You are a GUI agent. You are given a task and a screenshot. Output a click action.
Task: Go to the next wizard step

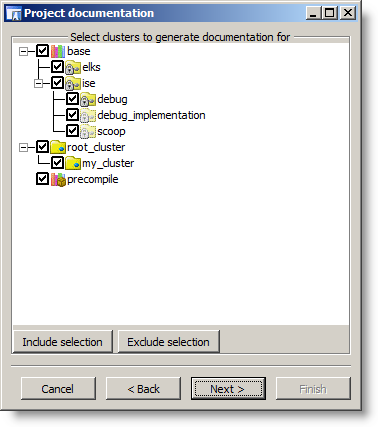[228, 389]
